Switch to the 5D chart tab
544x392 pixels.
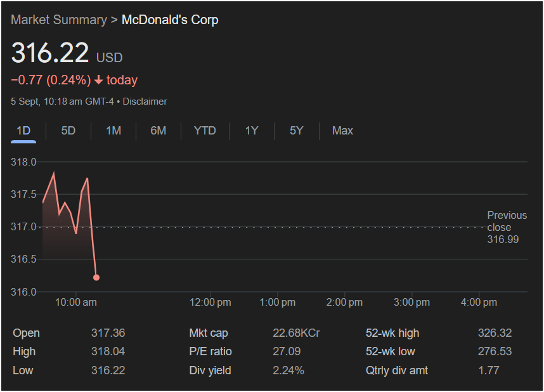(68, 131)
